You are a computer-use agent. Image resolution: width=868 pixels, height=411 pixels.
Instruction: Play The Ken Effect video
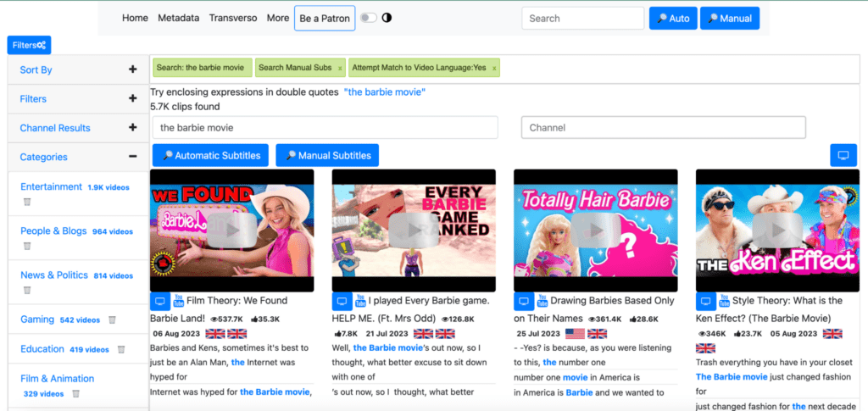click(777, 230)
